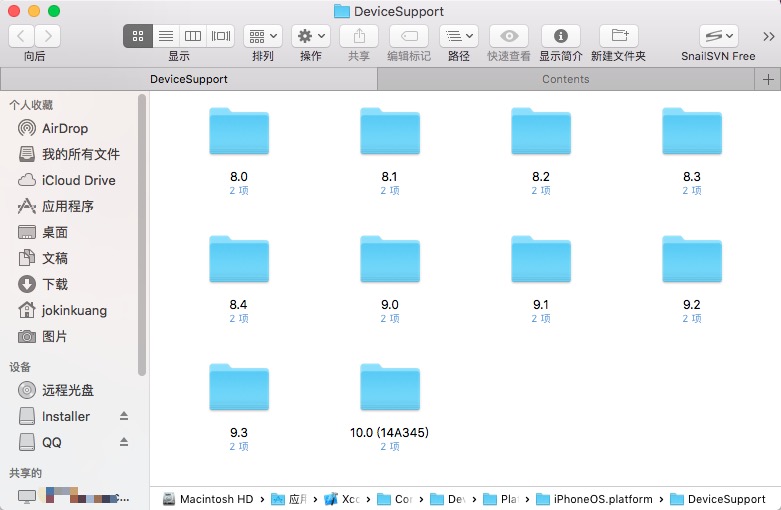Viewport: 781px width, 510px height.
Task: Click DeviceSupport in the path bar
Action: (718, 499)
